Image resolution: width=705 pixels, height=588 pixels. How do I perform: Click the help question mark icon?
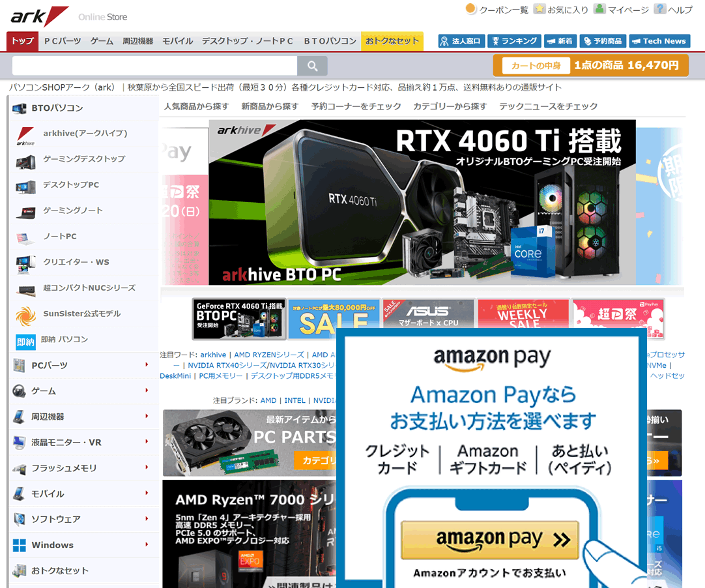coord(659,8)
